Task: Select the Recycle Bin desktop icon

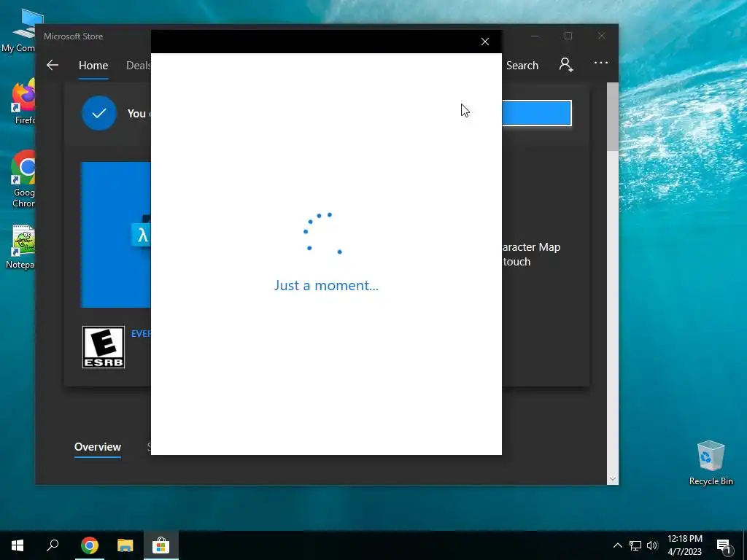Action: pos(711,463)
